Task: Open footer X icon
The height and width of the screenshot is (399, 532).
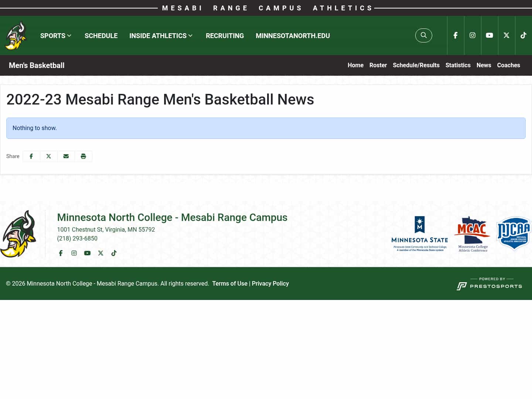Action: pyautogui.click(x=100, y=253)
